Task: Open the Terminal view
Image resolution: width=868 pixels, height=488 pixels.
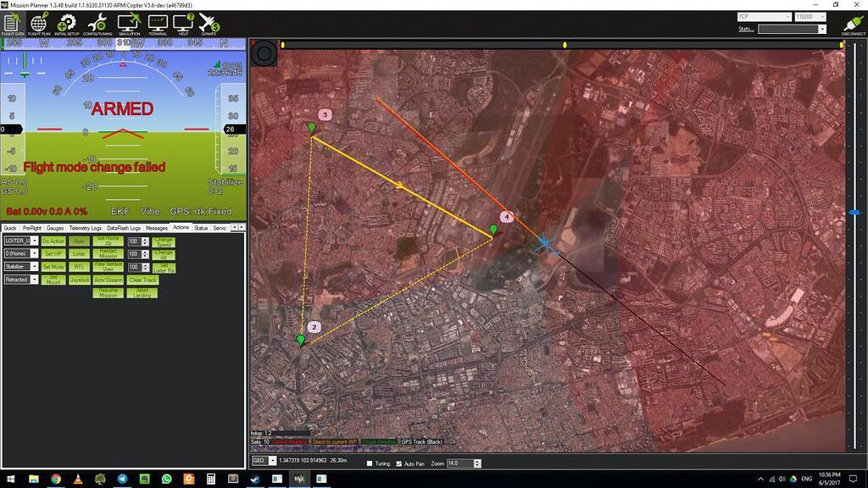Action: coord(158,24)
